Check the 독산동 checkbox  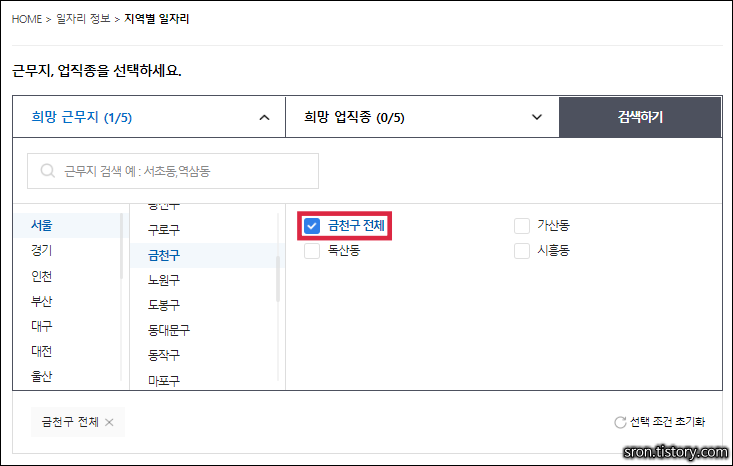pos(312,251)
